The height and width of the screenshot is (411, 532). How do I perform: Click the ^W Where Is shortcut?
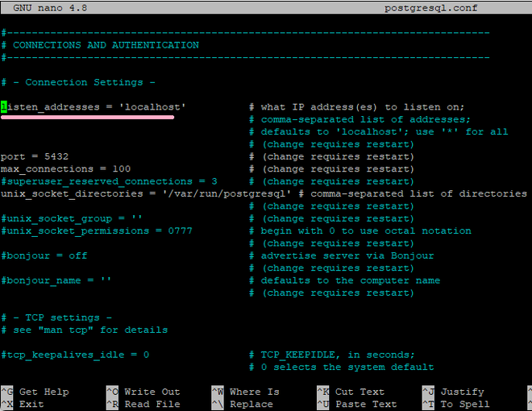point(245,392)
